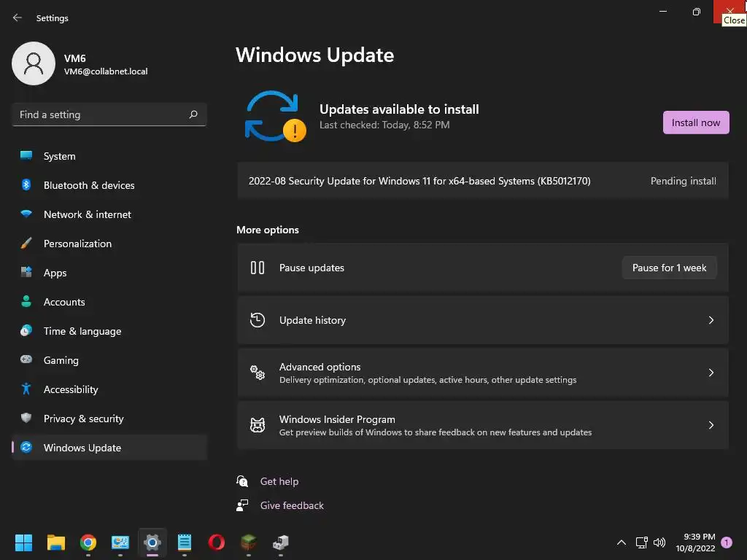Image resolution: width=747 pixels, height=560 pixels.
Task: Open Privacy & security settings
Action: [109, 419]
